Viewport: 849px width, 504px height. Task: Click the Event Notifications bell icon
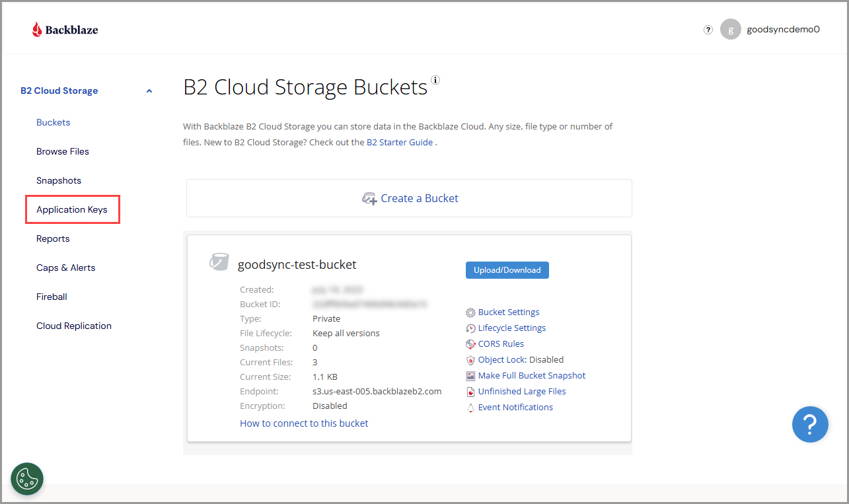pos(470,408)
